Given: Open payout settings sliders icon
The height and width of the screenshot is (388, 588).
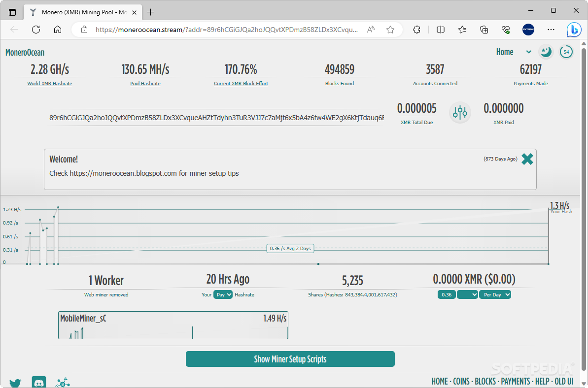Looking at the screenshot, I should (460, 112).
